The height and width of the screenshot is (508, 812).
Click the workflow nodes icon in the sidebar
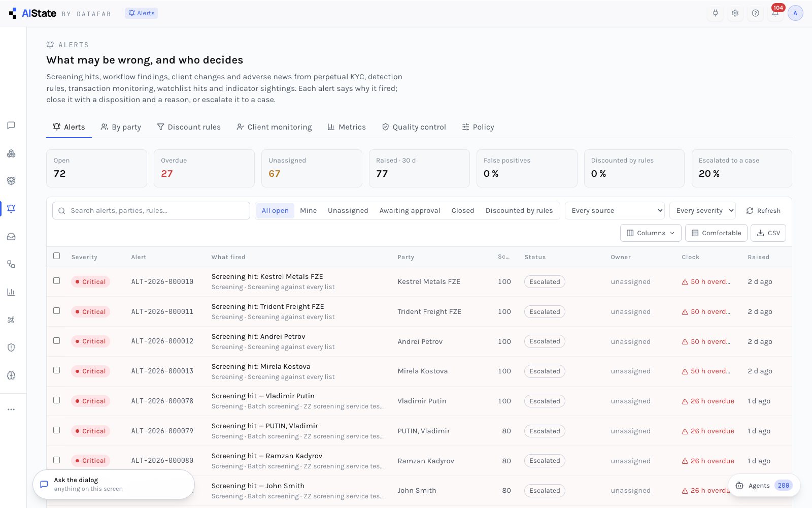(11, 264)
